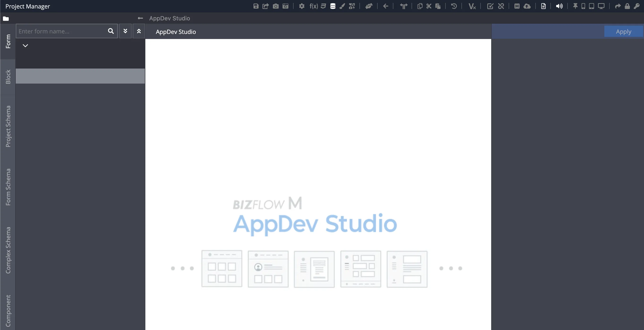Expand all with double-chevron down
The width and height of the screenshot is (644, 330).
coord(125,31)
